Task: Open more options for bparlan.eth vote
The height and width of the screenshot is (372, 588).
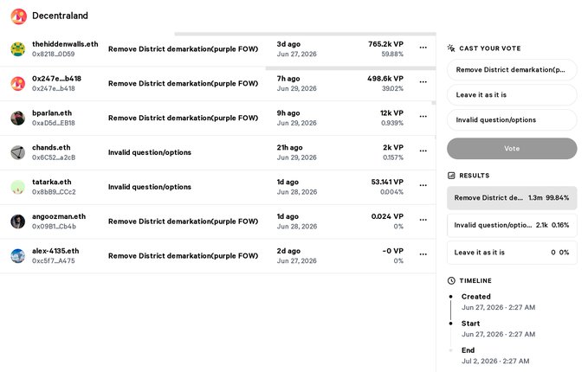Action: click(423, 117)
